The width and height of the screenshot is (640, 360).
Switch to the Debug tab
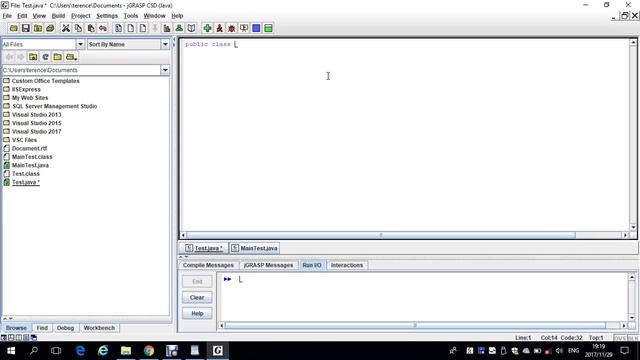(x=65, y=328)
